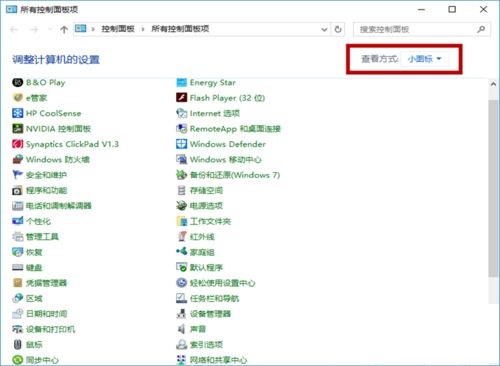The width and height of the screenshot is (500, 366).
Task: Open 默认程序 icon
Action: pyautogui.click(x=181, y=267)
